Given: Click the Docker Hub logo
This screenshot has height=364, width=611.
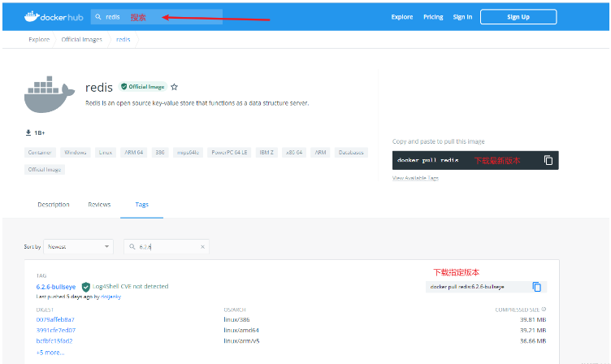Looking at the screenshot, I should (54, 17).
